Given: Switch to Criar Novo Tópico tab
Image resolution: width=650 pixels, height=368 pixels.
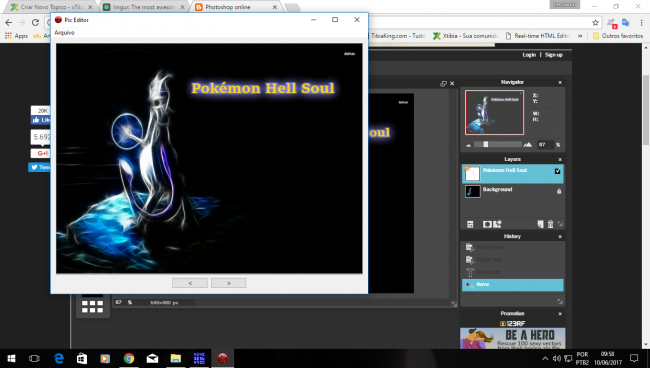Looking at the screenshot, I should [51, 7].
